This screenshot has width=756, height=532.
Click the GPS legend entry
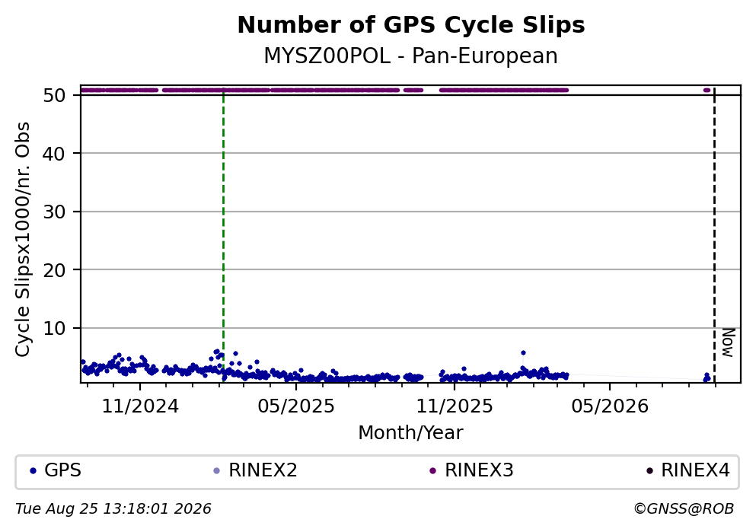coord(55,470)
